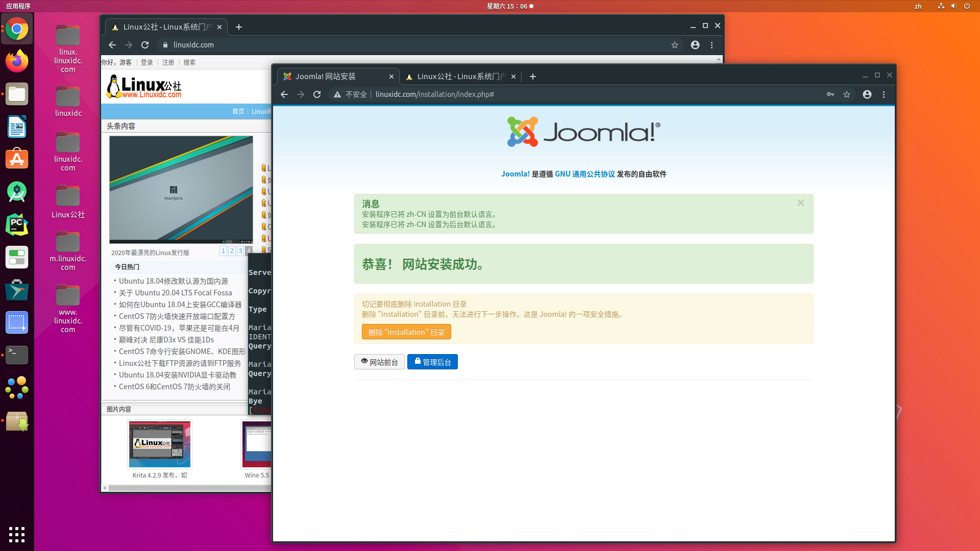The height and width of the screenshot is (551, 980).
Task: Open LibreOffice Writer from the dock
Action: (x=17, y=127)
